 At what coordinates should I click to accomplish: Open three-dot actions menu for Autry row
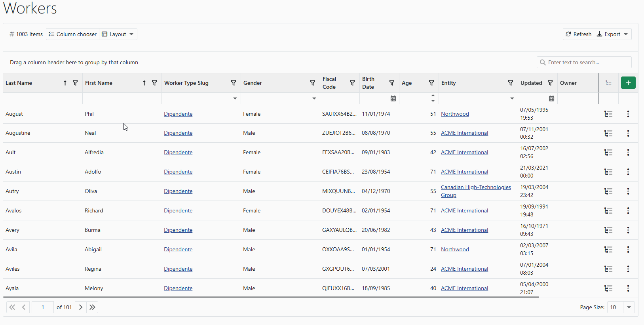[x=628, y=191]
